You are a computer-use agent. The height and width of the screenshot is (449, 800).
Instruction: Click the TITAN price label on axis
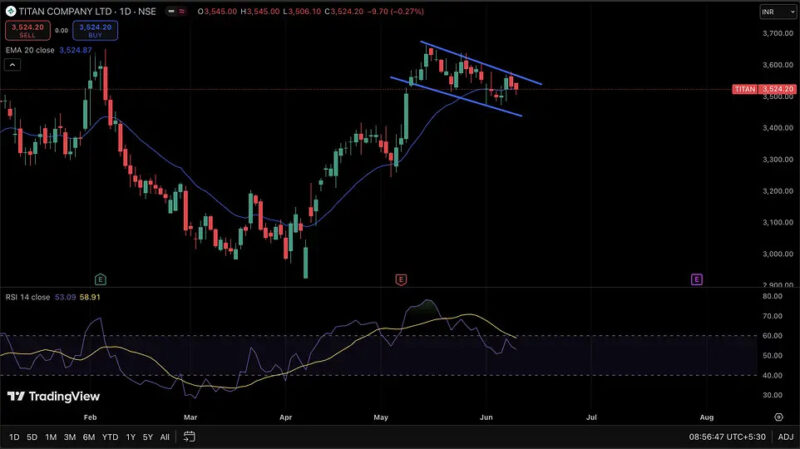coord(745,89)
